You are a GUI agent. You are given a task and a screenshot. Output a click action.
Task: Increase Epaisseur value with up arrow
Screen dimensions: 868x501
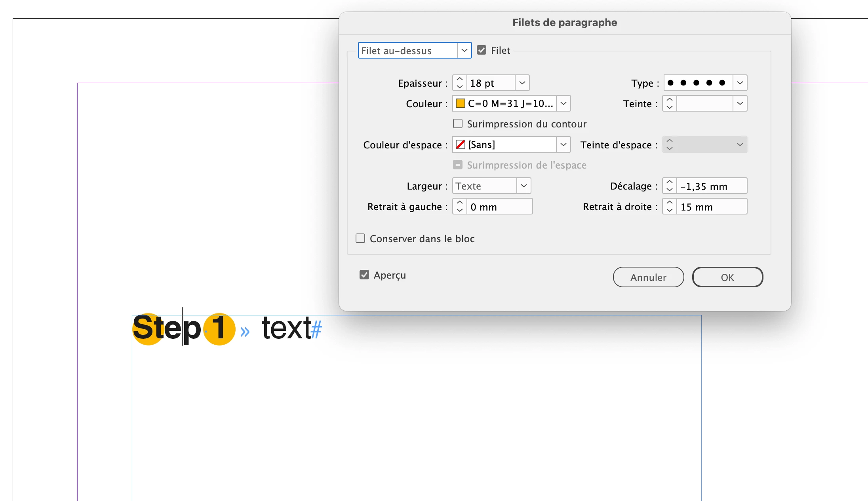coord(459,79)
